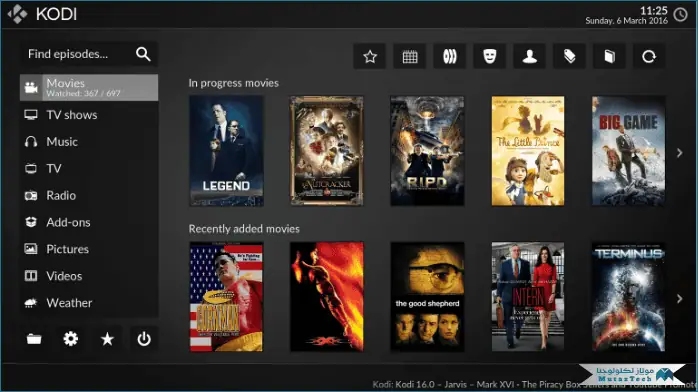Open the power options icon
Image resolution: width=698 pixels, height=392 pixels.
pos(144,339)
